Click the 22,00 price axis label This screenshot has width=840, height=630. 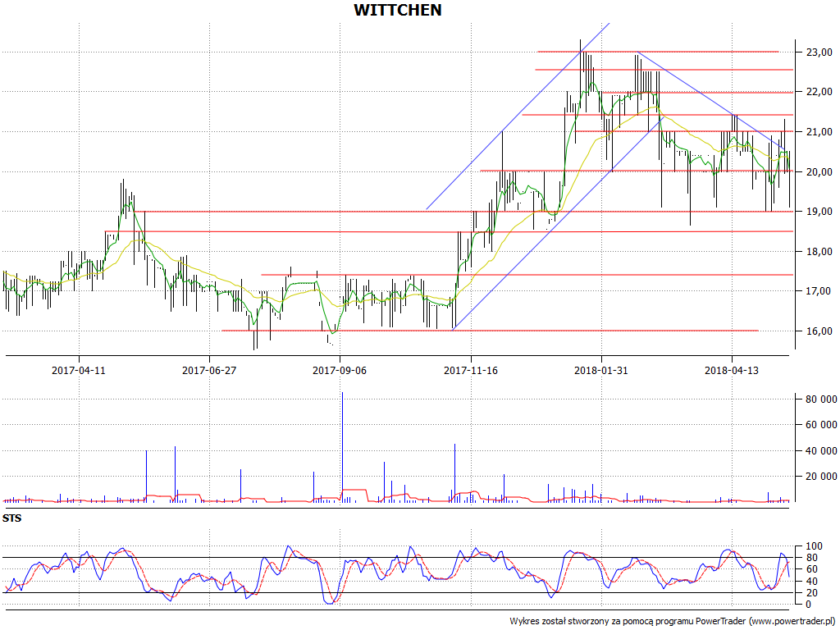(819, 92)
